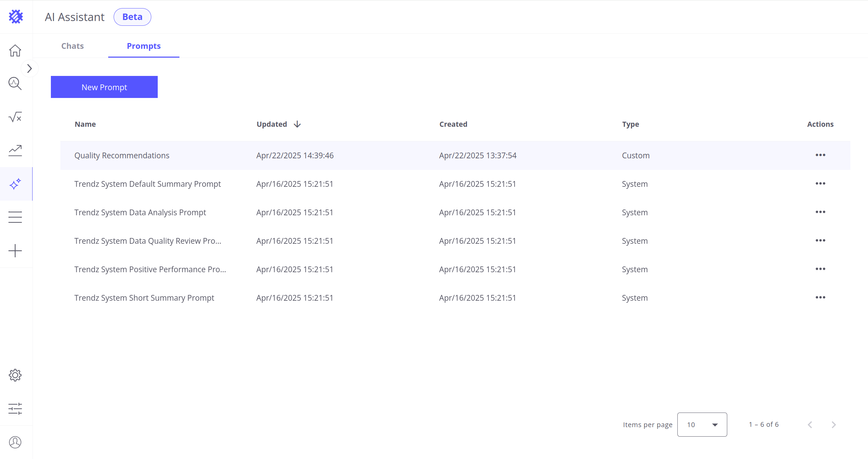The height and width of the screenshot is (459, 868).
Task: Open actions menu for Quality Recommendations
Action: [x=820, y=155]
